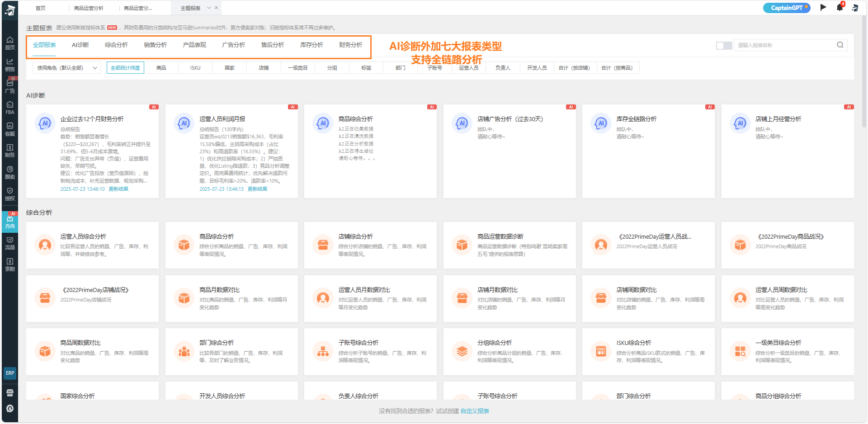868x424 pixels.
Task: Select AI诊断 category tab
Action: point(80,45)
